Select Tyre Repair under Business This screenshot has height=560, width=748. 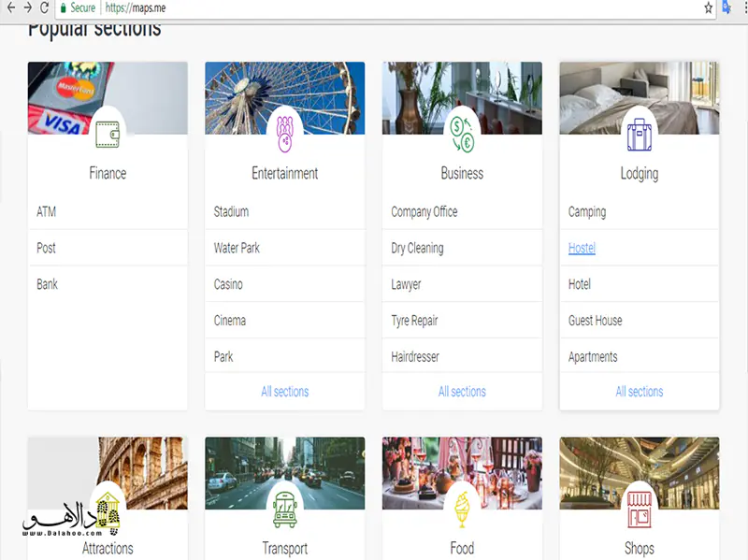click(x=414, y=321)
